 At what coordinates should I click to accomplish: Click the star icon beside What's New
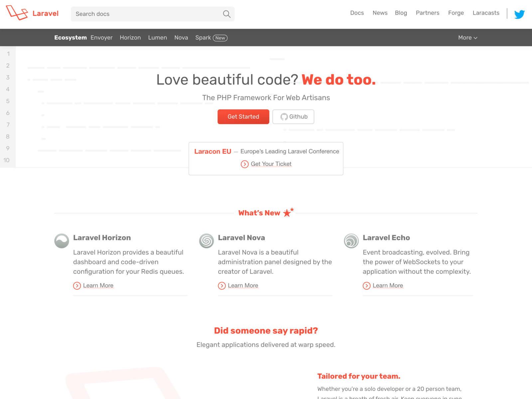(288, 212)
